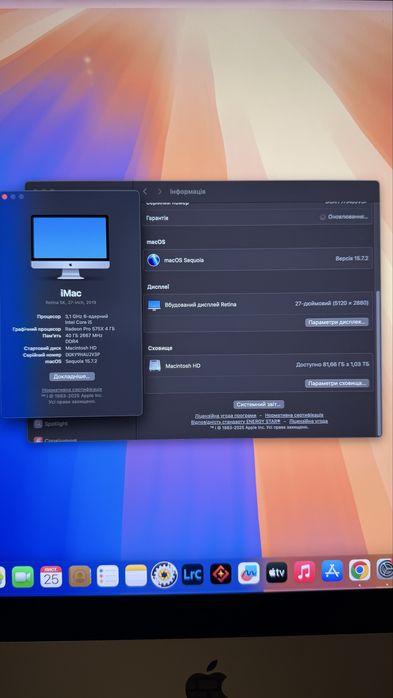Open System Settings from the Dock

385,569
